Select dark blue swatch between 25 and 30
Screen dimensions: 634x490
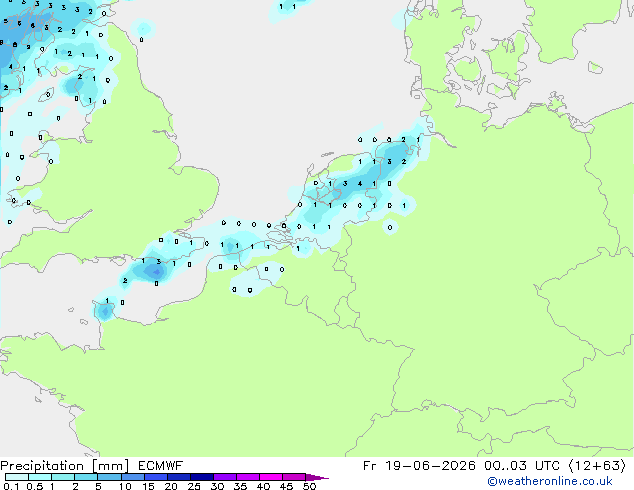(202, 477)
